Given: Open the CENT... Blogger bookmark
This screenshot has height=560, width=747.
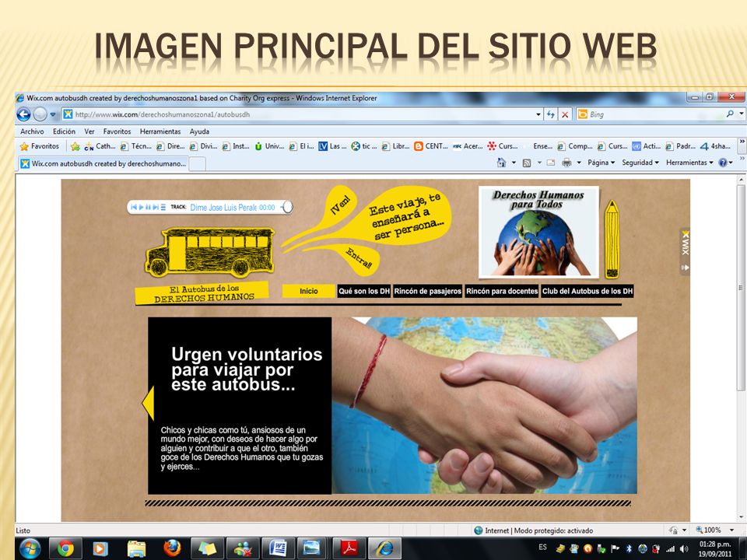Looking at the screenshot, I should click(430, 146).
